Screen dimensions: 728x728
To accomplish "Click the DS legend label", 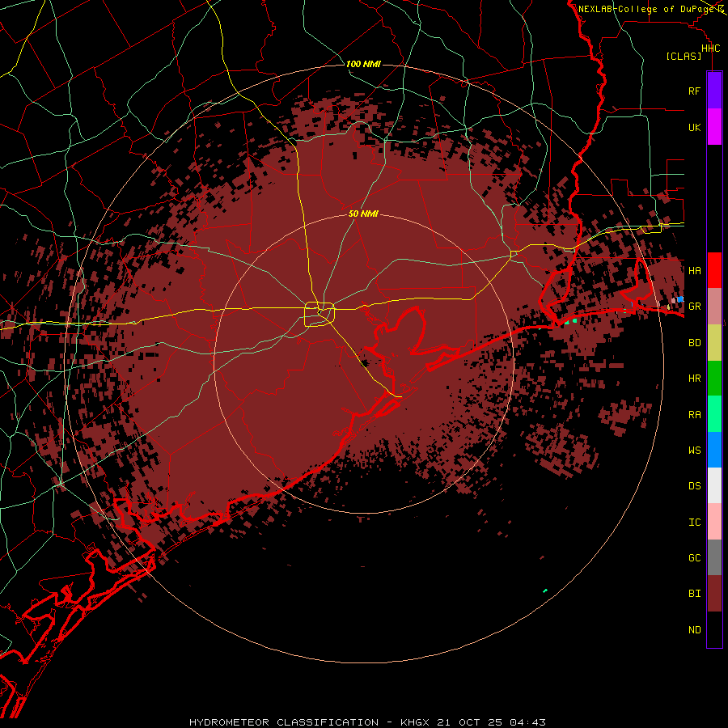I will point(694,485).
